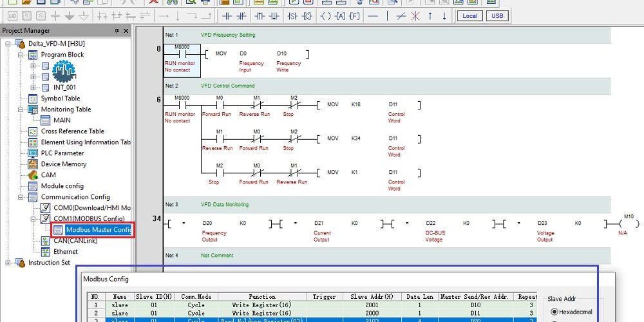Insert the -[A] application instruction
This screenshot has height=322, width=644.
pos(340,16)
